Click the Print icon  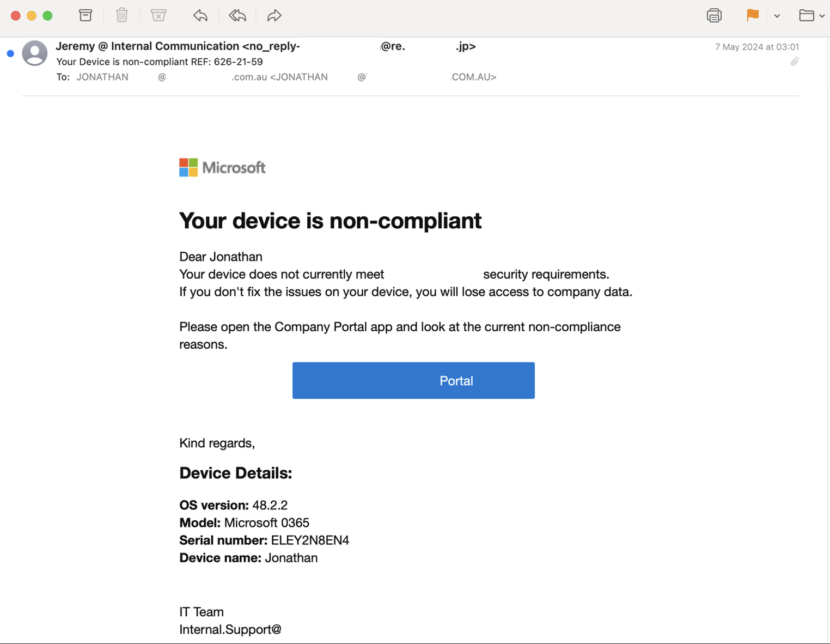pyautogui.click(x=714, y=15)
